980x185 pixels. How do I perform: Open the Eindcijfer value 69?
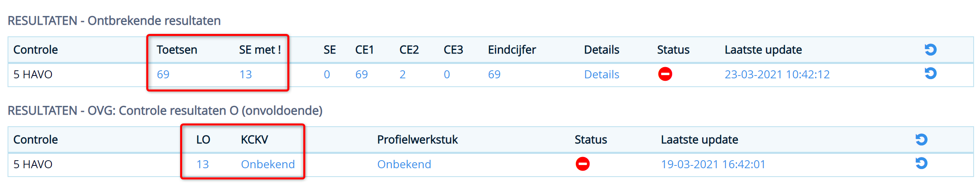coord(494,74)
